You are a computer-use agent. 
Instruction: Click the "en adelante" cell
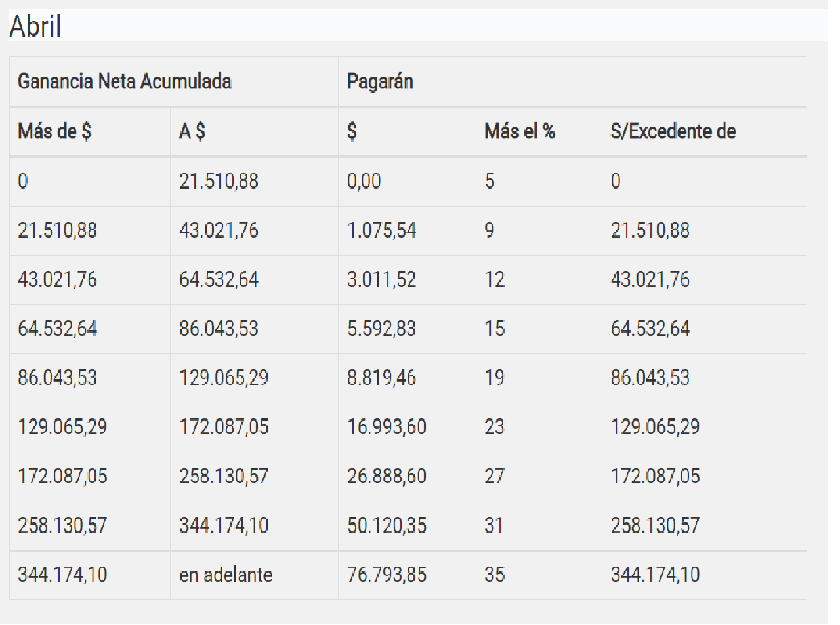[226, 575]
